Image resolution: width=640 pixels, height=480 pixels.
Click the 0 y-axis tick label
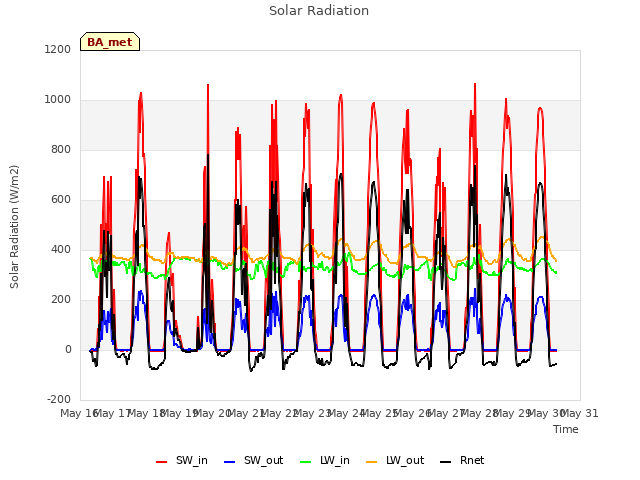[x=68, y=349]
